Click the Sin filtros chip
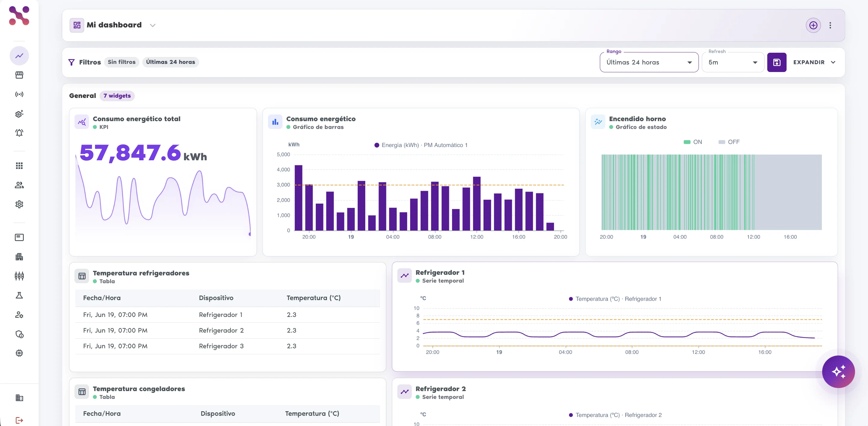Screen dimensions: 868x426 121,62
